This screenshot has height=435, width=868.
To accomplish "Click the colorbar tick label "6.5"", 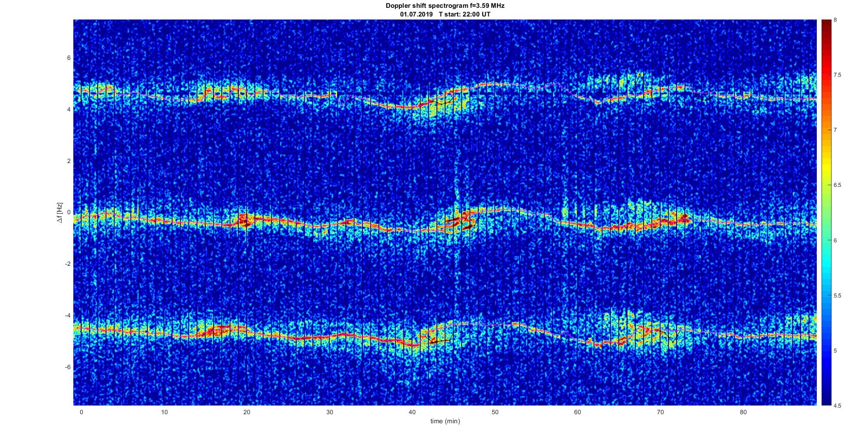I will tap(837, 185).
